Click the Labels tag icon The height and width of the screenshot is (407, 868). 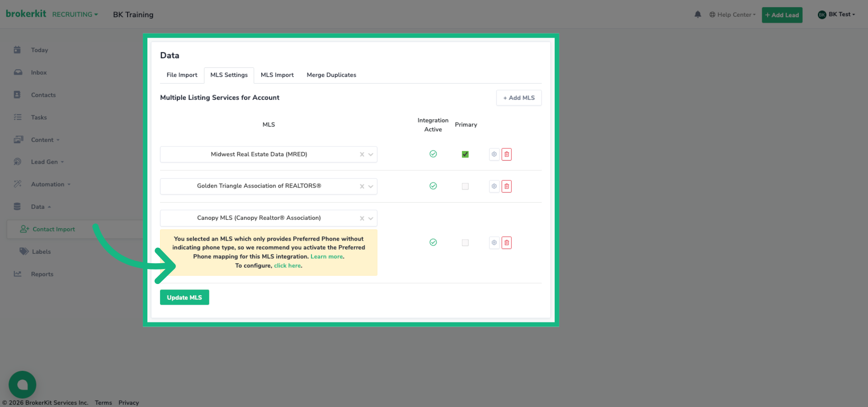tap(24, 251)
